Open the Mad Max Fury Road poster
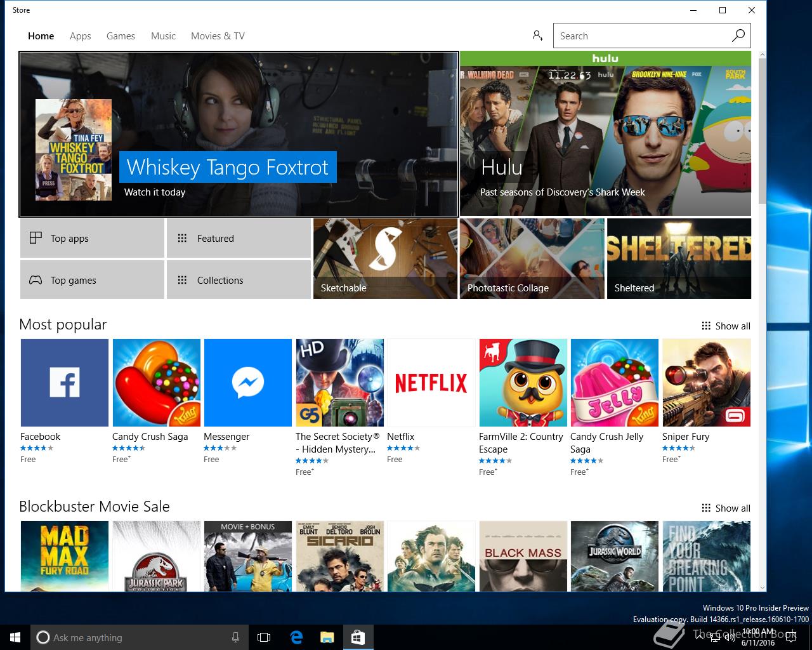Image resolution: width=812 pixels, height=650 pixels. point(65,556)
